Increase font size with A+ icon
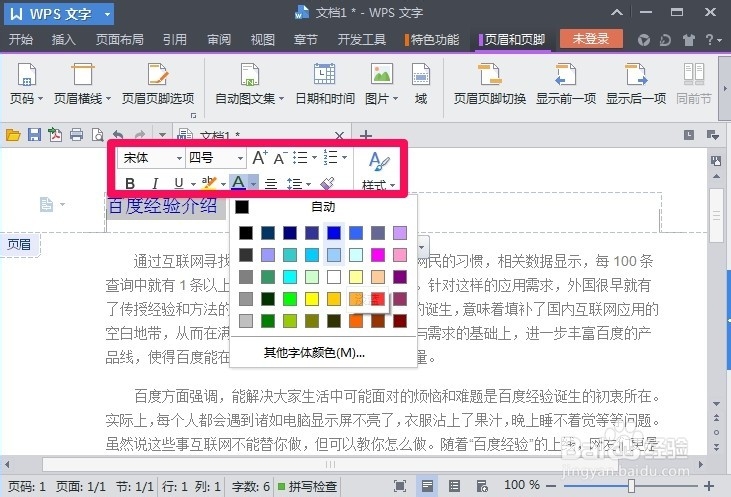 (260, 158)
